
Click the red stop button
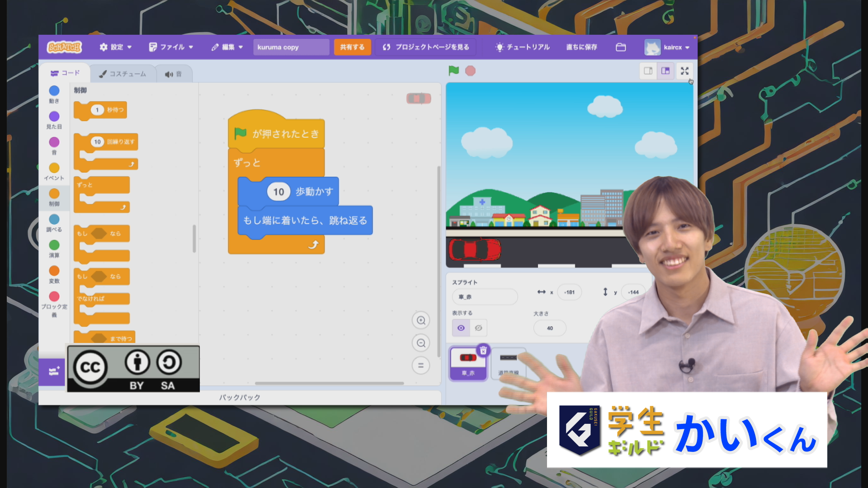click(x=470, y=71)
